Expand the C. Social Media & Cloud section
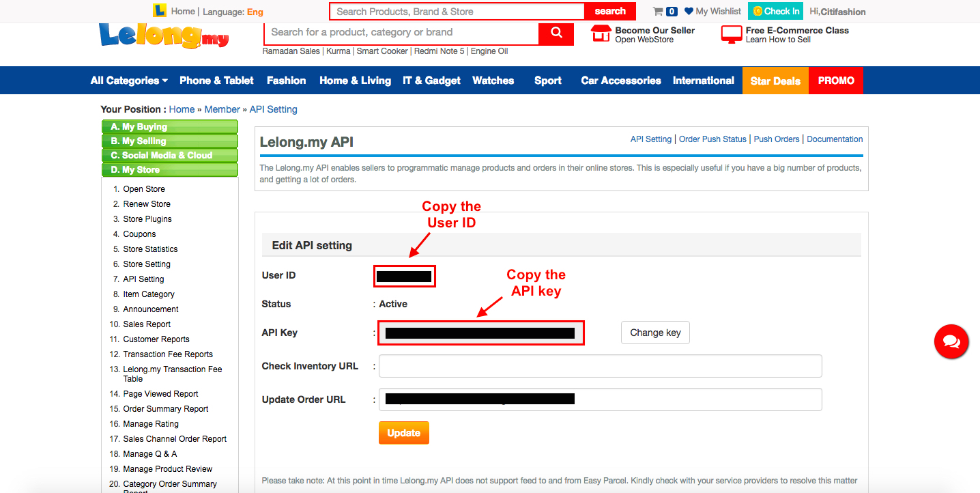This screenshot has width=980, height=493. coord(169,156)
